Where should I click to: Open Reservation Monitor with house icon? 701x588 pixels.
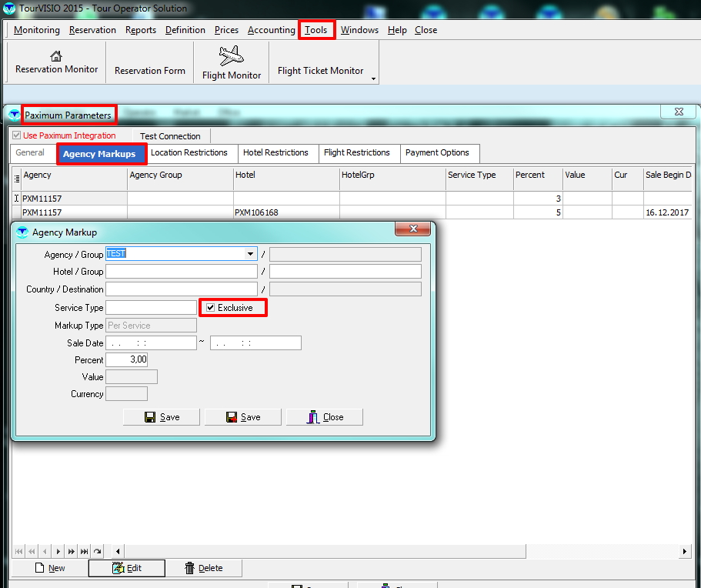click(56, 56)
